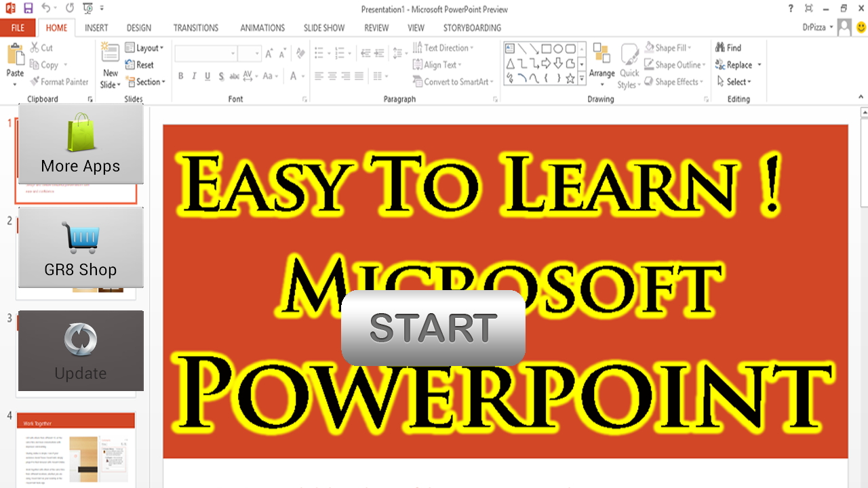Image resolution: width=868 pixels, height=488 pixels.
Task: Switch to the SLIDE SHOW tab
Action: tap(324, 28)
